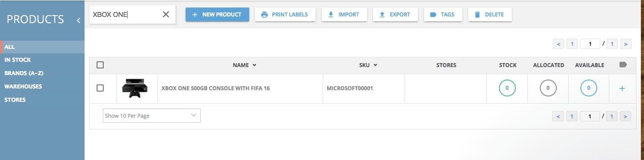This screenshot has height=160, width=644.
Task: Click the tag icon column header
Action: coord(623,65)
